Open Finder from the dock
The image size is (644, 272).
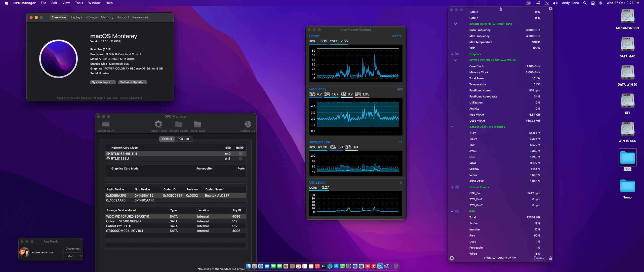pyautogui.click(x=248, y=266)
